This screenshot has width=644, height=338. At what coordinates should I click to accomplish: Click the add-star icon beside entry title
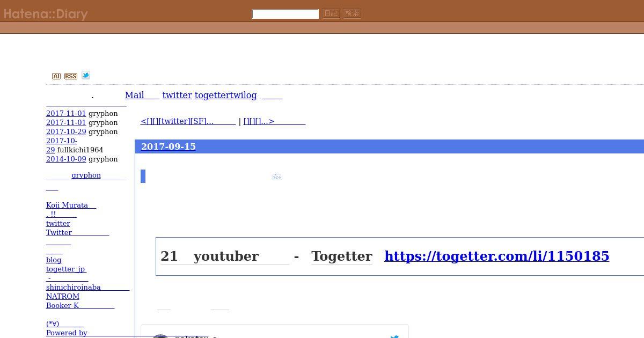tap(277, 177)
